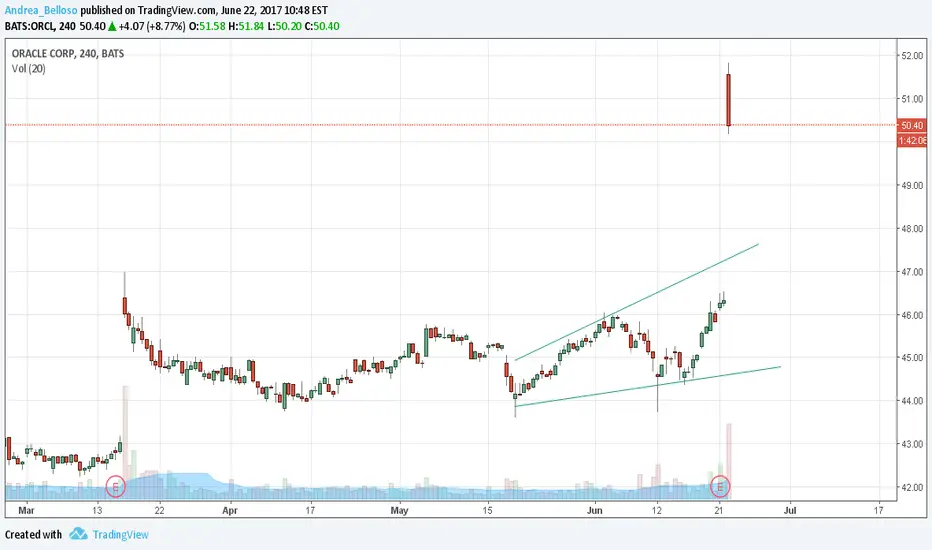The height and width of the screenshot is (550, 932).
Task: Click the O:51.58 open value
Action: [x=207, y=26]
